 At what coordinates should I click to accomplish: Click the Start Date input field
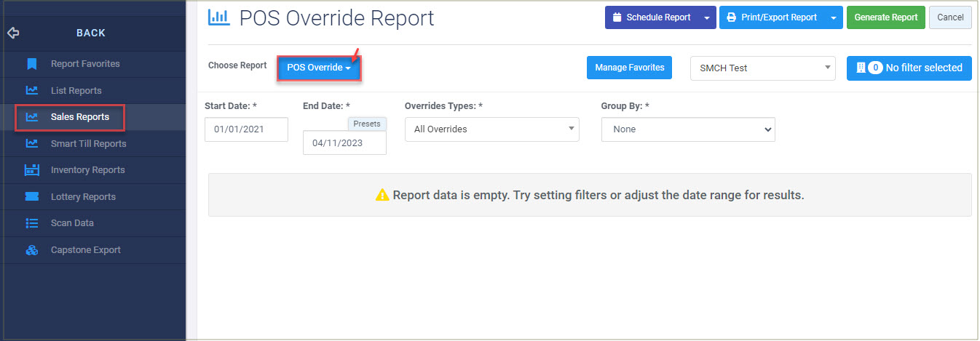click(x=247, y=129)
